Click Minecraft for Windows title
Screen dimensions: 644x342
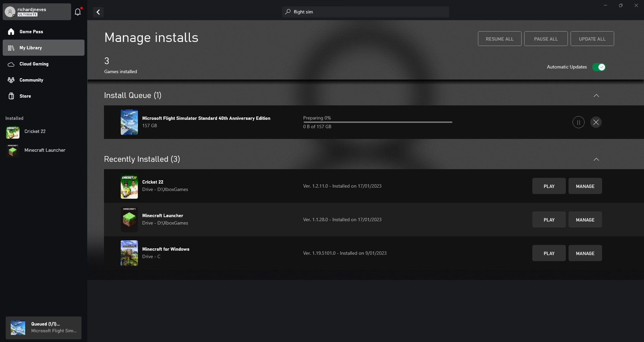pos(166,249)
